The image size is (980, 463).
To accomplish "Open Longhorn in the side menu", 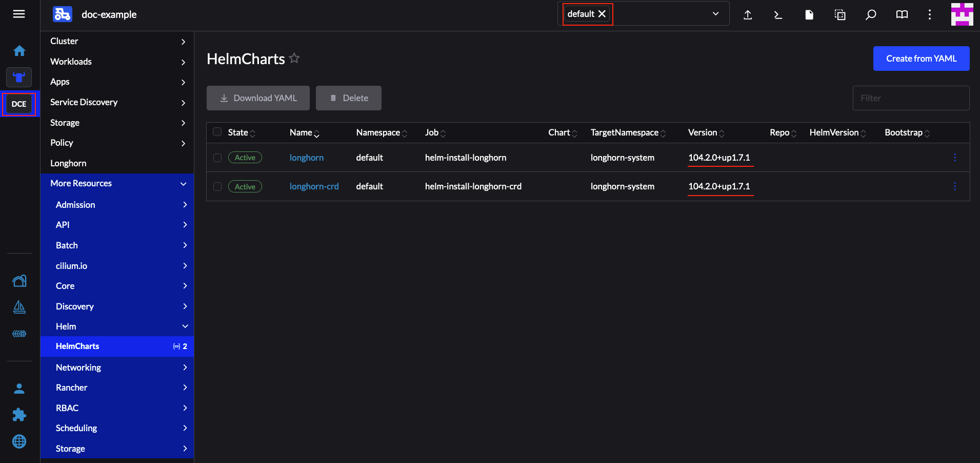I will (68, 163).
